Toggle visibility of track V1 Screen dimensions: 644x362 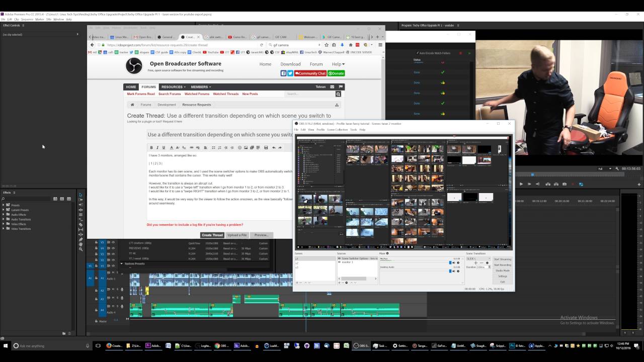(113, 265)
